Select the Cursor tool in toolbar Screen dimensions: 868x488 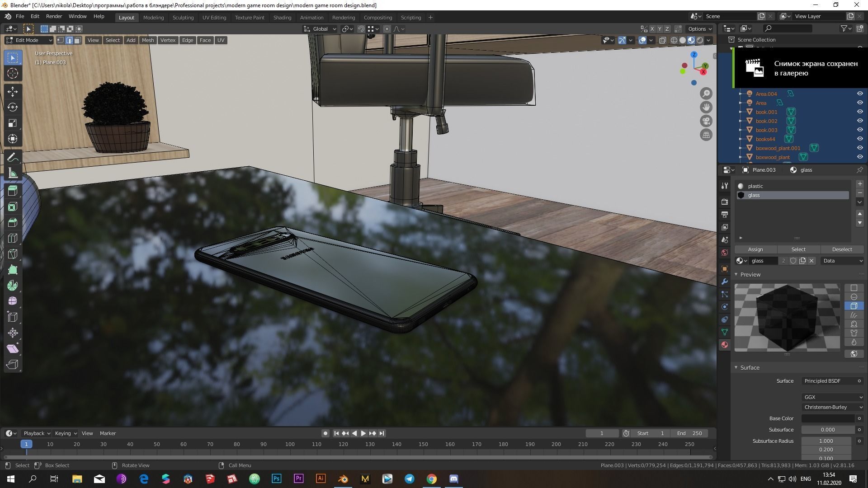[13, 73]
